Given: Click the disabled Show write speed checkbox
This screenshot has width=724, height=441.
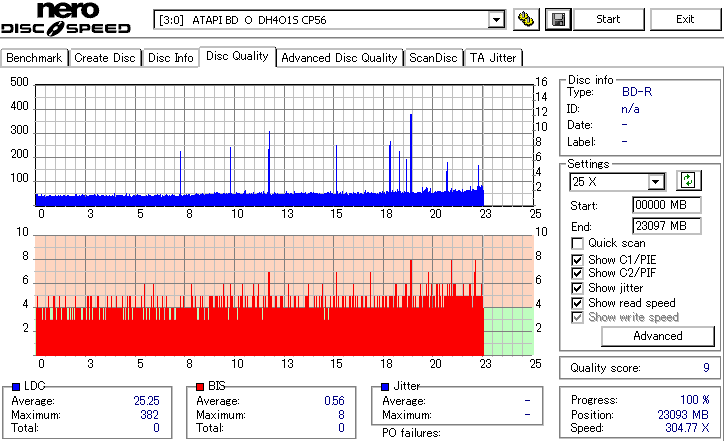Looking at the screenshot, I should (577, 318).
